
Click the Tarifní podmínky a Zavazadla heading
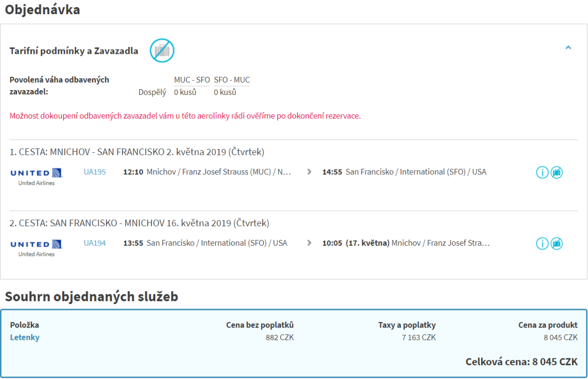click(x=73, y=51)
